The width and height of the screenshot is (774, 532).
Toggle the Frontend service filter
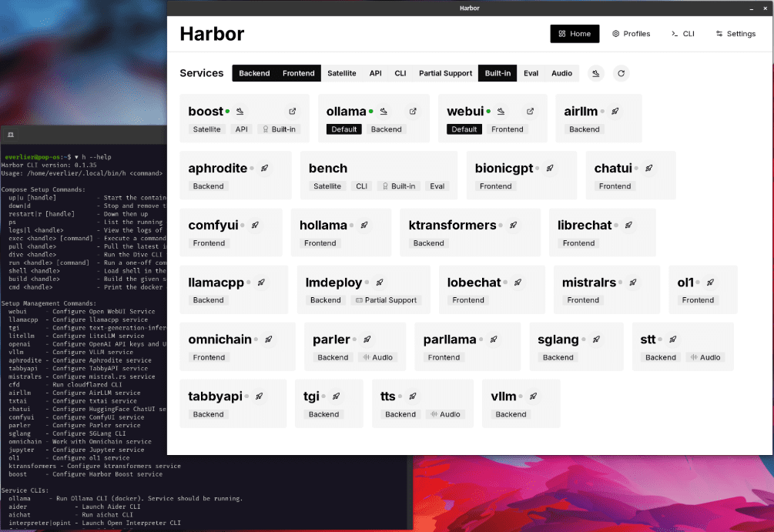[298, 73]
